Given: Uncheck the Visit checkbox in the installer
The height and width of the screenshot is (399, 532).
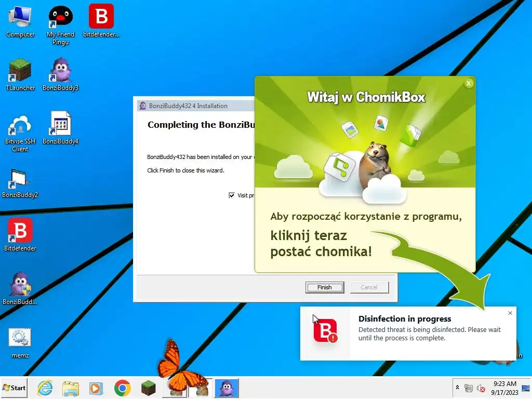Looking at the screenshot, I should click(231, 195).
